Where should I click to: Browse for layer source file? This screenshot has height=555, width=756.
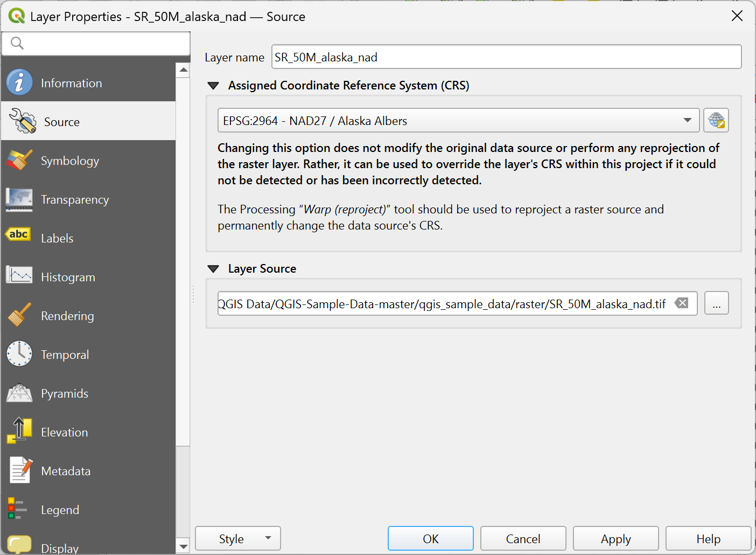716,303
